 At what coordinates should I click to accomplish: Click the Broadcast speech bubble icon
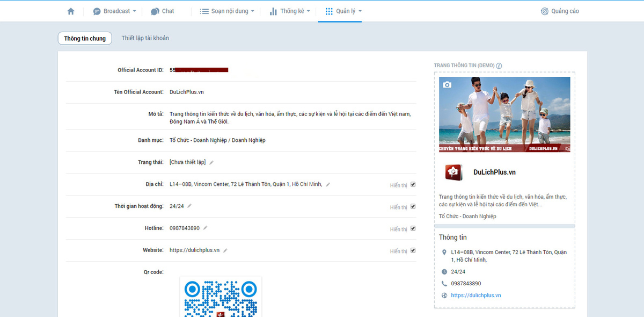(x=97, y=11)
